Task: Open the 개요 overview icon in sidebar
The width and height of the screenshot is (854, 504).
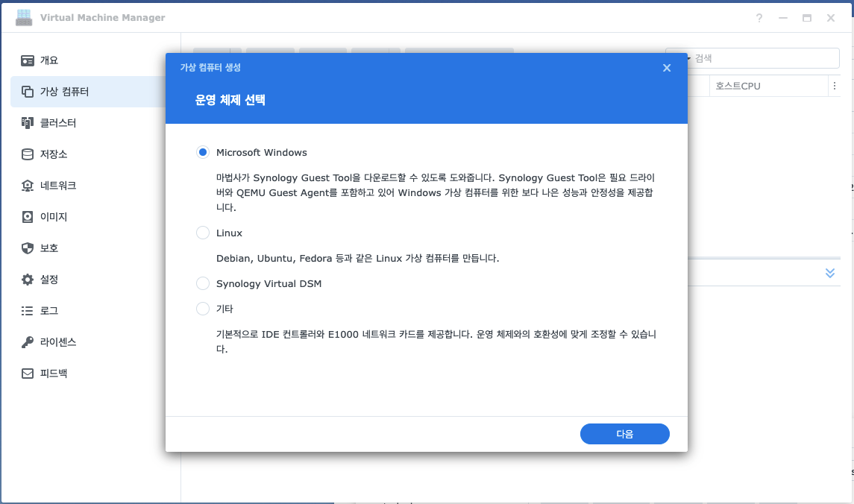Action: point(28,60)
